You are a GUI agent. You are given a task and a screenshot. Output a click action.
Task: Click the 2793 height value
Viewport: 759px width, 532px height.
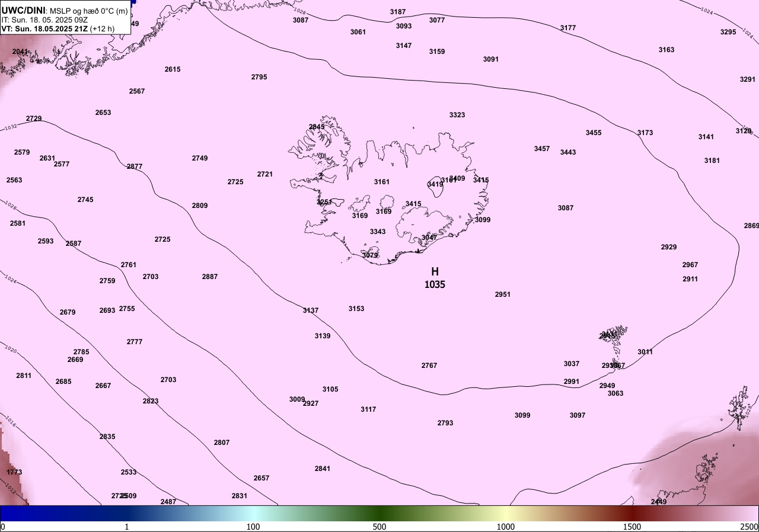click(x=445, y=423)
